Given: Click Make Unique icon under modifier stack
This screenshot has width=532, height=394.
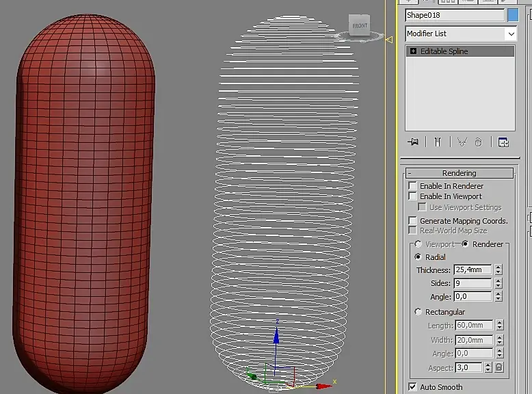Looking at the screenshot, I should click(x=462, y=142).
